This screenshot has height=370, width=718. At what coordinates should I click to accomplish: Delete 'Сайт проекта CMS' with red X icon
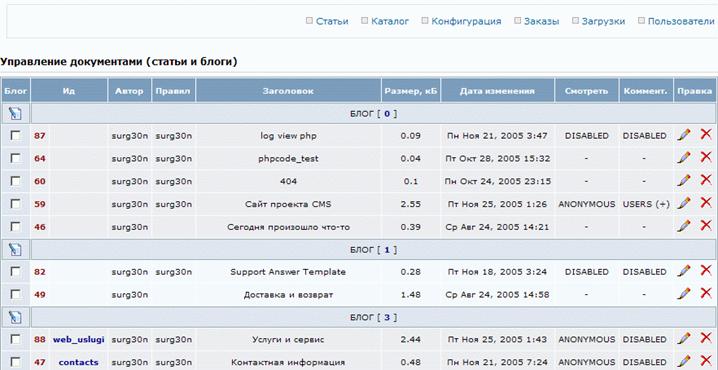click(x=706, y=202)
